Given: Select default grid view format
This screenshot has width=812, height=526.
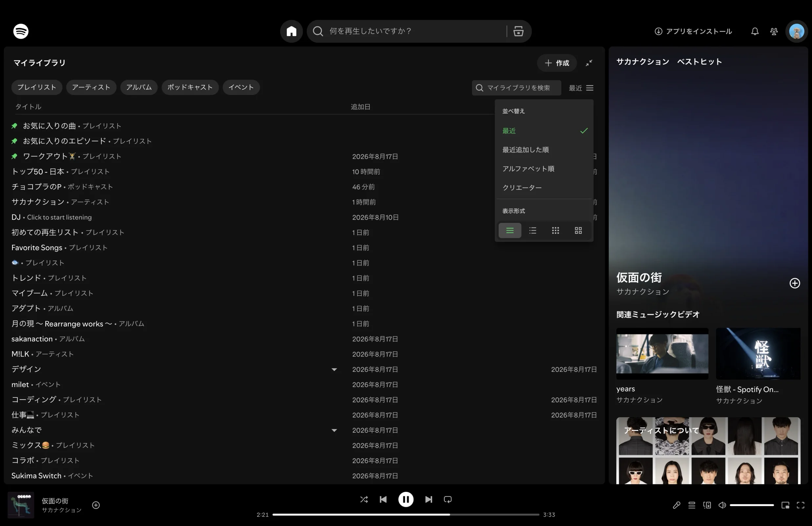Looking at the screenshot, I should 578,230.
